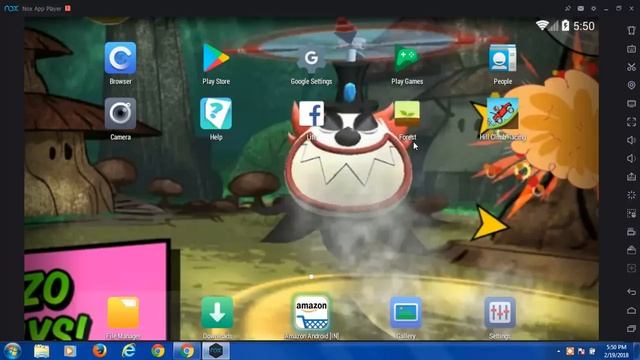Go back with the Android back arrow

pyautogui.click(x=631, y=292)
